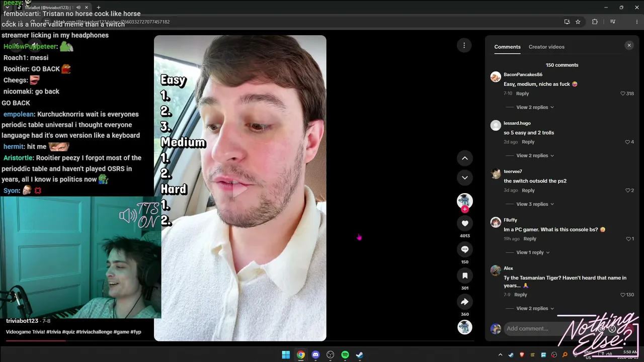The image size is (644, 362).
Task: Open the video more options menu
Action: tap(464, 45)
